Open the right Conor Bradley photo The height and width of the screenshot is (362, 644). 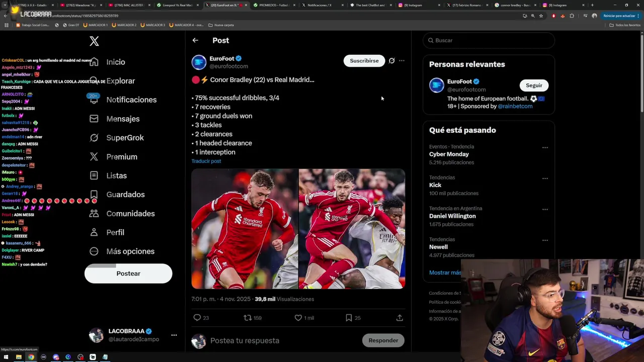[x=352, y=229]
